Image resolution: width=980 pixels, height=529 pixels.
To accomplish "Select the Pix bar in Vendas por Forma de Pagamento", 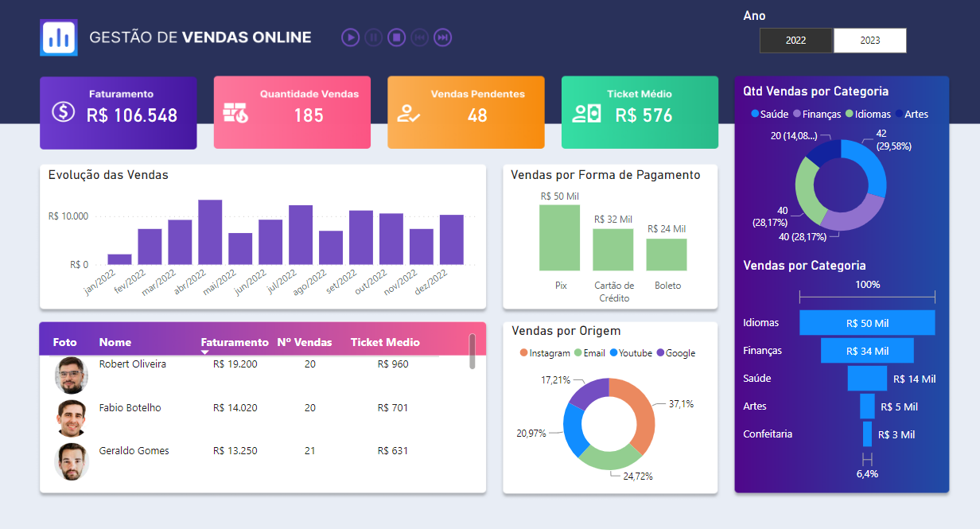I will pyautogui.click(x=559, y=237).
